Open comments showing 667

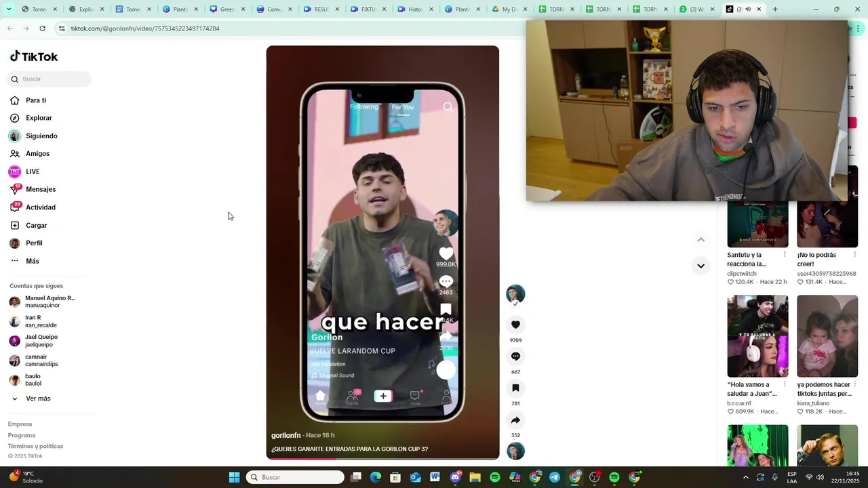[x=515, y=357]
